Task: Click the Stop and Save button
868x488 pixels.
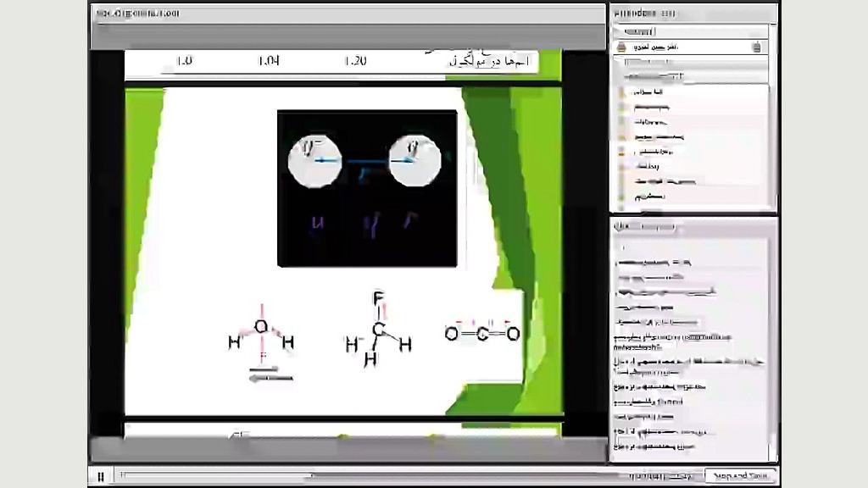Action: coord(740,476)
